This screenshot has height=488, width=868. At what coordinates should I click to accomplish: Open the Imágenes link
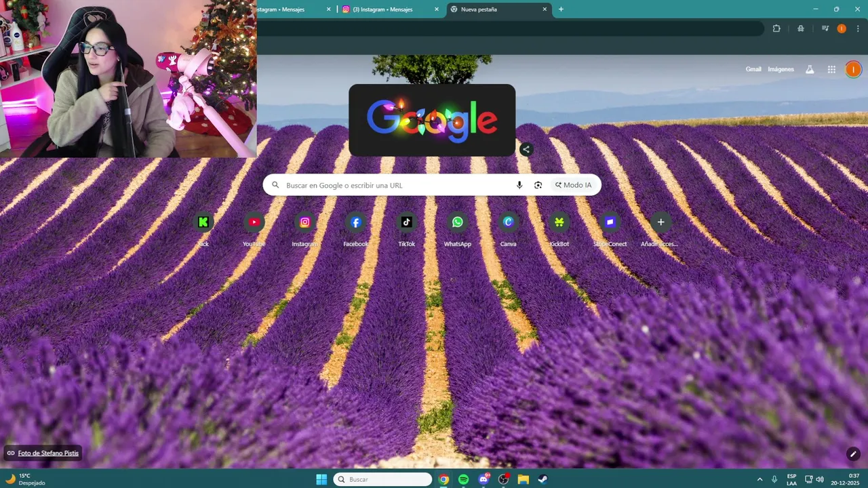pos(781,69)
